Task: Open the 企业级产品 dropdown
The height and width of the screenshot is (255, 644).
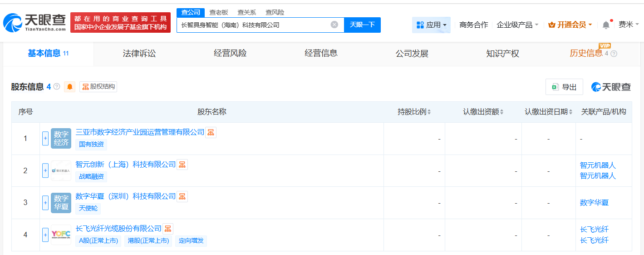Action: (517, 25)
